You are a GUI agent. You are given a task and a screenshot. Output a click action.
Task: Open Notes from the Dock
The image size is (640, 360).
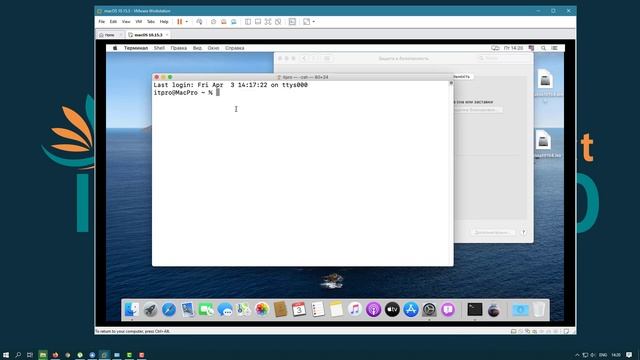click(x=336, y=310)
